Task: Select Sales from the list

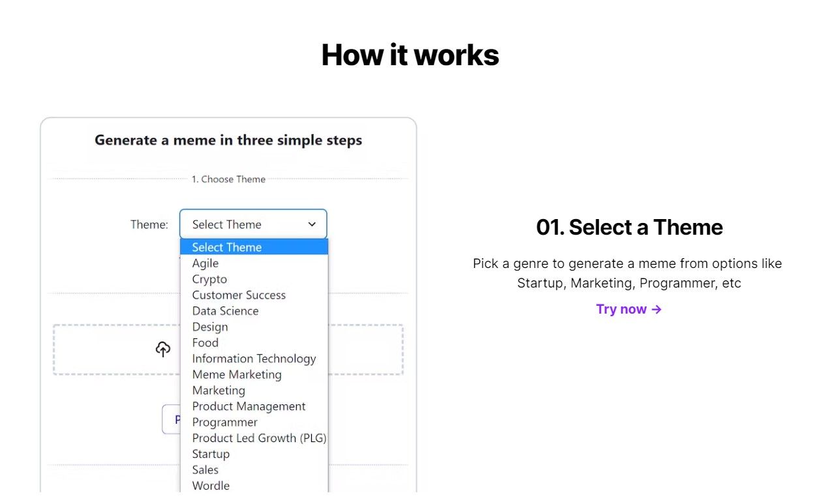Action: tap(254, 469)
